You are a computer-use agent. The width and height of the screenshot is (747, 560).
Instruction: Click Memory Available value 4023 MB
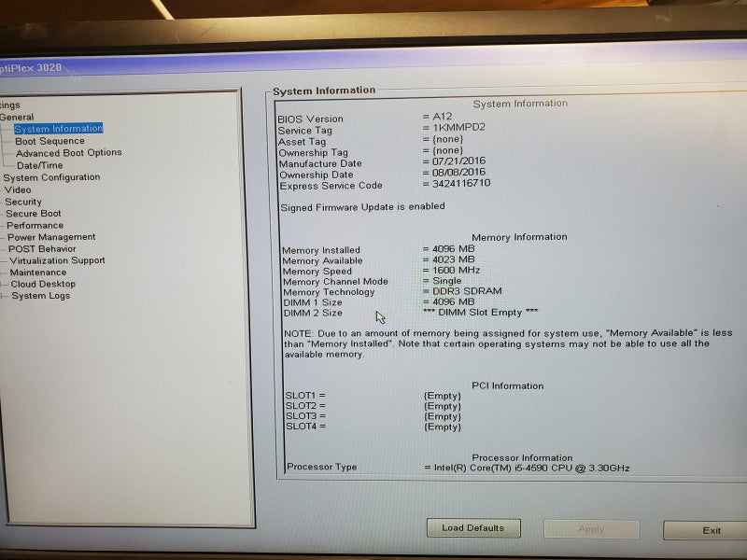(453, 259)
